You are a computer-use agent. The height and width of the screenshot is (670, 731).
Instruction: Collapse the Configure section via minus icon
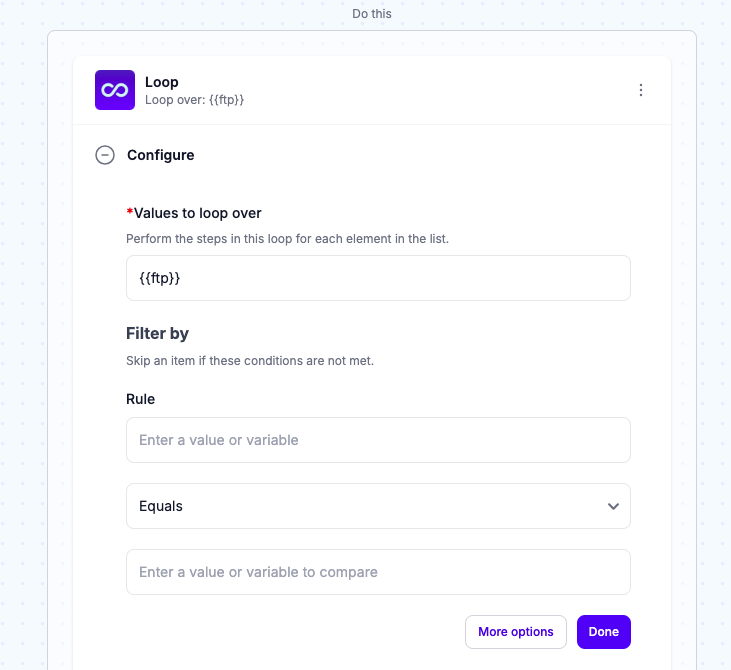(105, 155)
